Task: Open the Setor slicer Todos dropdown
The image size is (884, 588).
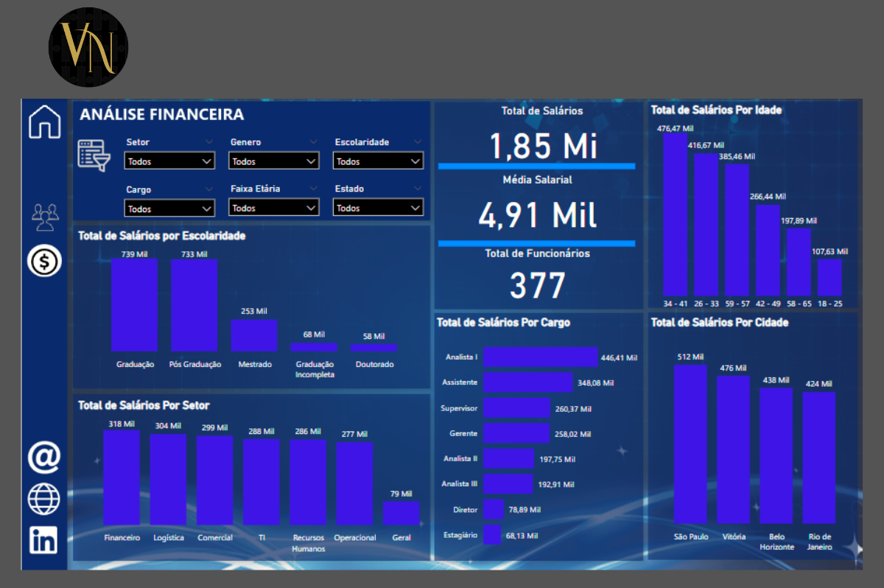Action: click(169, 161)
